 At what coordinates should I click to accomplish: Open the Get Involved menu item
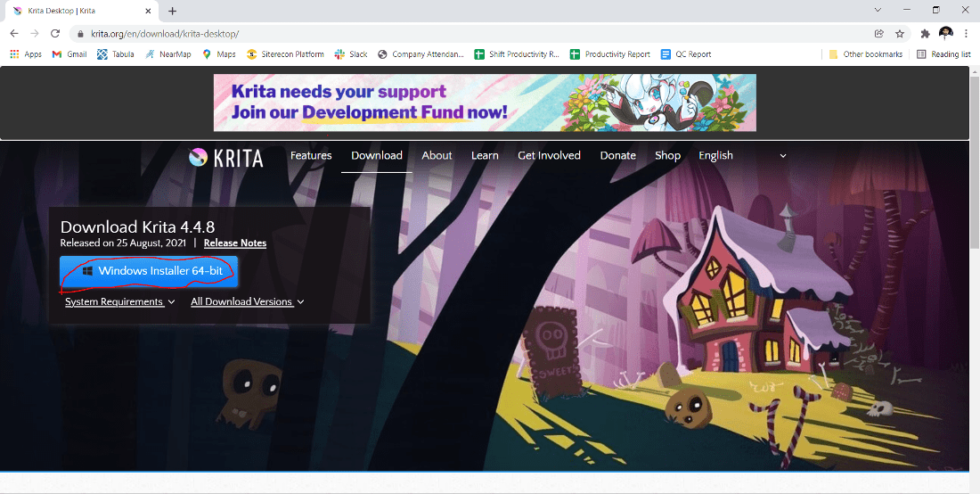click(549, 156)
